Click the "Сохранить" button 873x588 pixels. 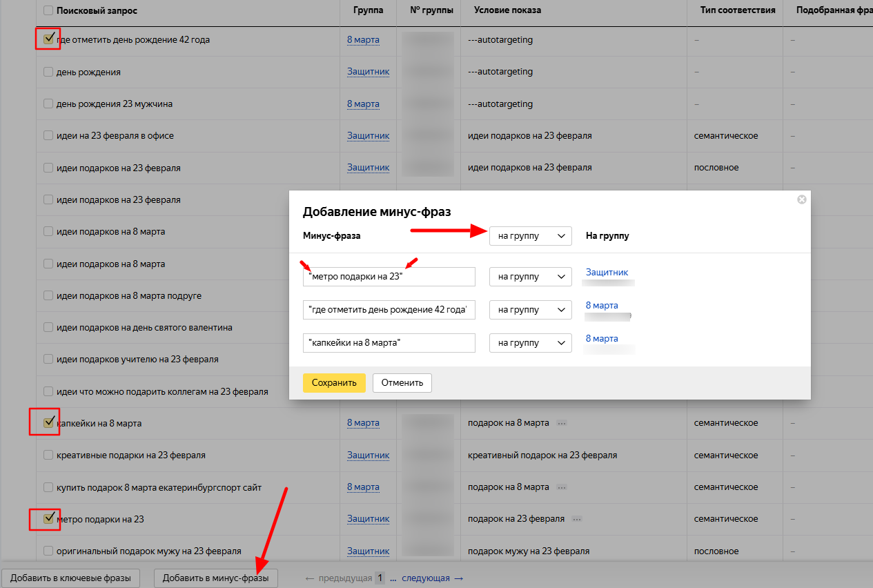[334, 383]
